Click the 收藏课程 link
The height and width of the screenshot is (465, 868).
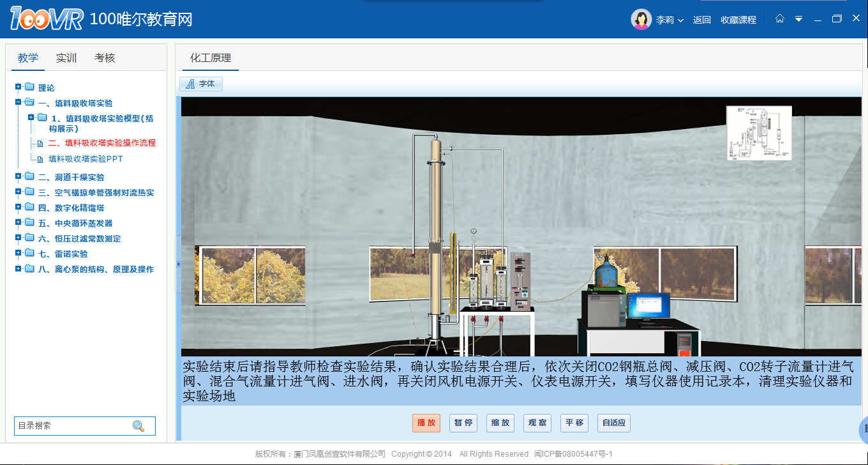[x=738, y=20]
